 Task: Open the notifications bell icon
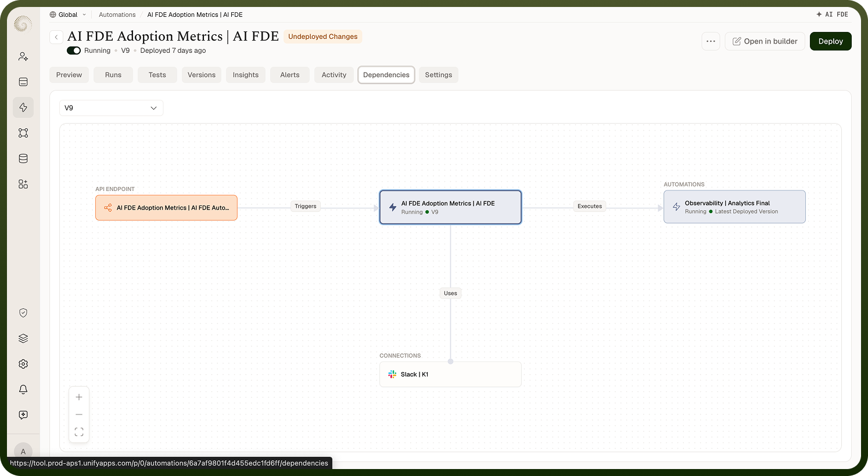[x=23, y=390]
